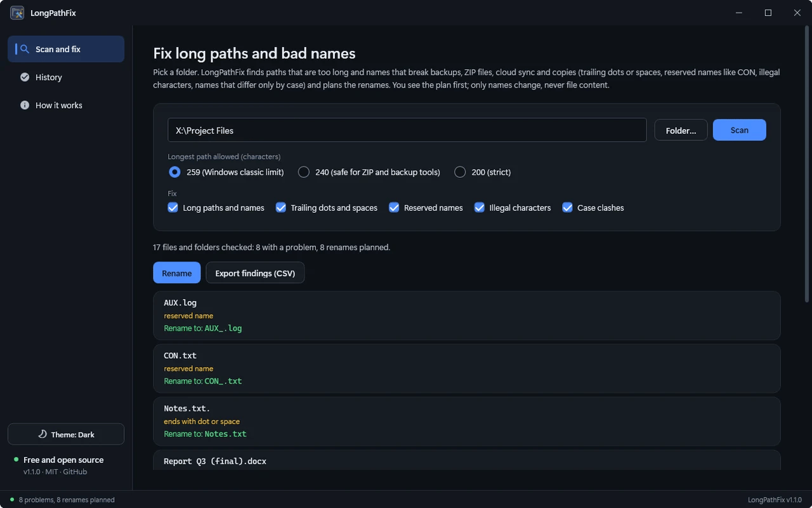
Task: Click 'Free and open source' in sidebar
Action: point(63,460)
